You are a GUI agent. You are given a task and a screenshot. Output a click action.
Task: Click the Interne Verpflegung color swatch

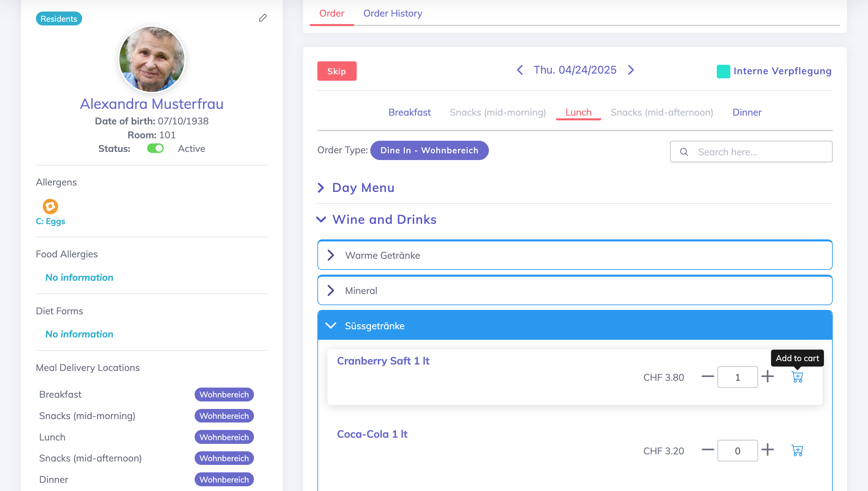(723, 71)
